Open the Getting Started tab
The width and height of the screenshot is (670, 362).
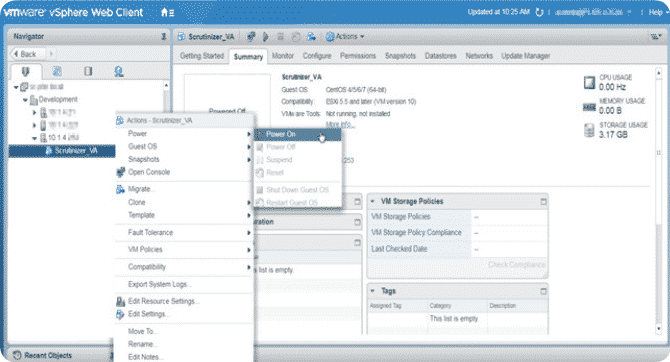click(202, 56)
